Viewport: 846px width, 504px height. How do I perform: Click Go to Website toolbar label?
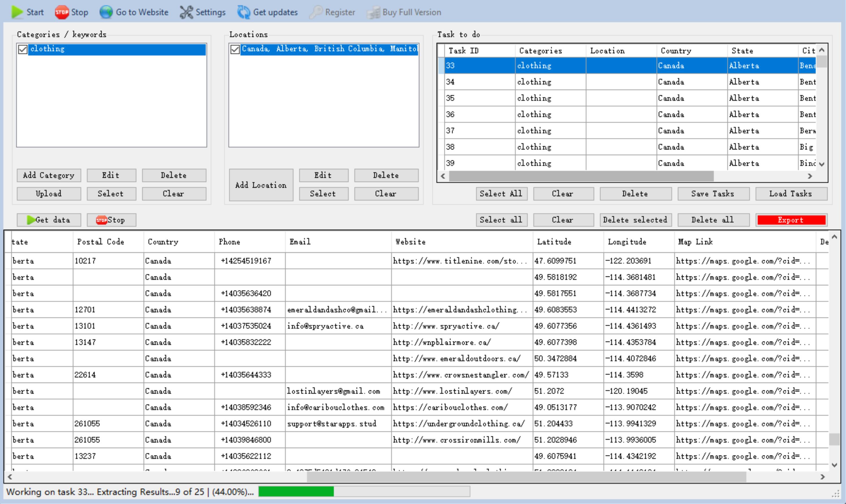point(142,12)
